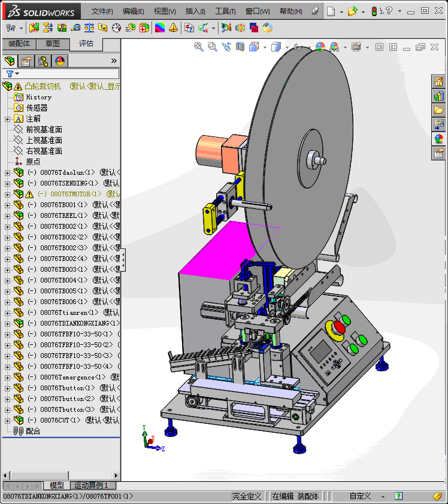Screen dimensions: 448x504
Task: Click the Zoom to Area icon
Action: (212, 47)
